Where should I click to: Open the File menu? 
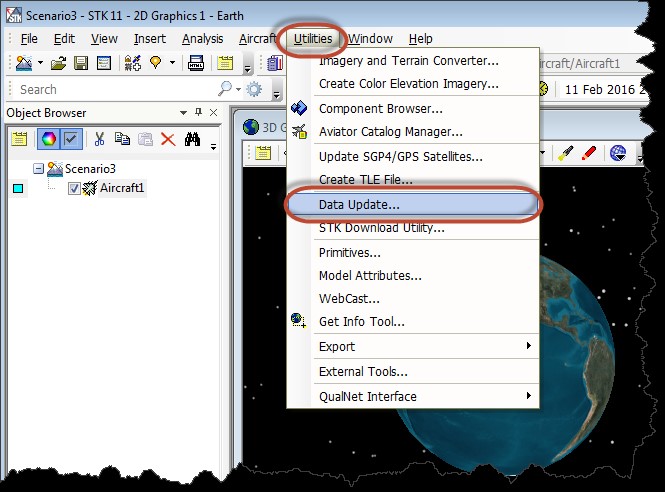tap(29, 39)
